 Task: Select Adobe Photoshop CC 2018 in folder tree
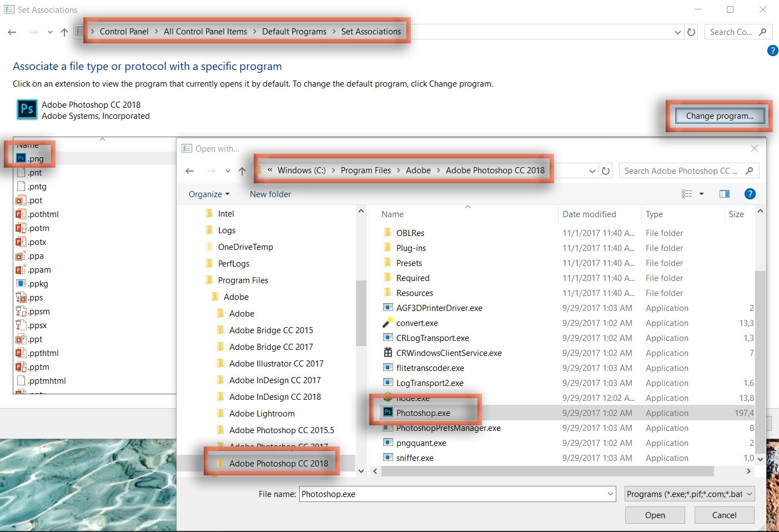pos(278,463)
